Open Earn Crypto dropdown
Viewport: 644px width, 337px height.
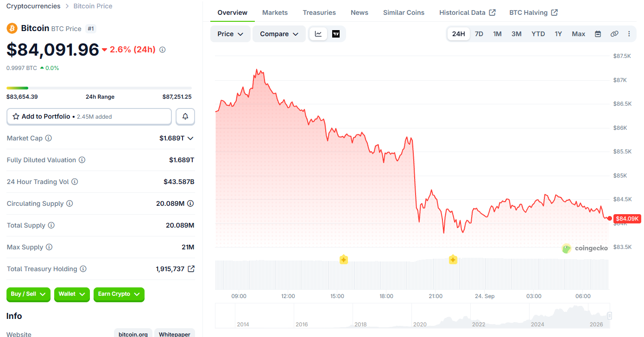[x=119, y=294]
